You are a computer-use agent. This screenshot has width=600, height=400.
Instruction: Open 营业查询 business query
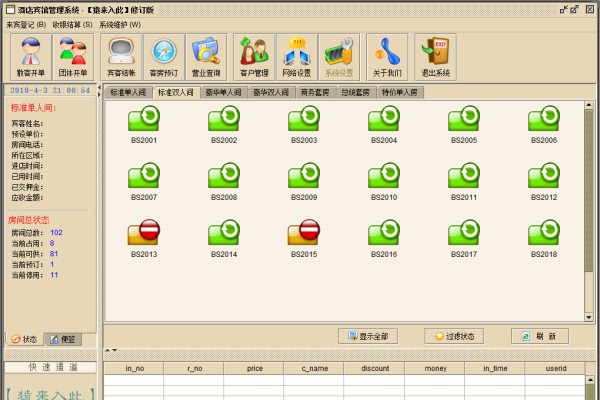click(x=206, y=57)
